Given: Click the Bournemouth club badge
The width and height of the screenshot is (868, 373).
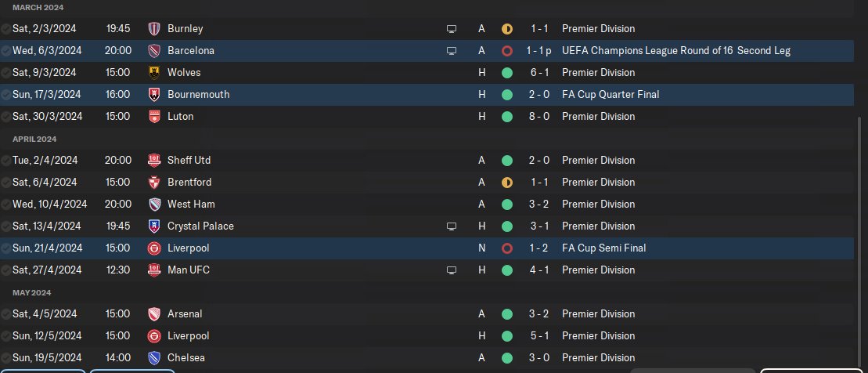Looking at the screenshot, I should [154, 95].
